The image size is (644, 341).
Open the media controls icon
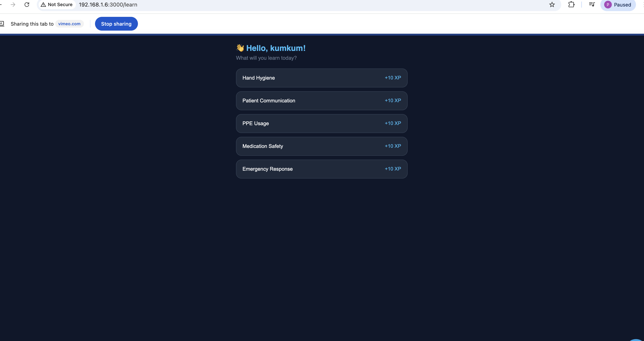[592, 4]
